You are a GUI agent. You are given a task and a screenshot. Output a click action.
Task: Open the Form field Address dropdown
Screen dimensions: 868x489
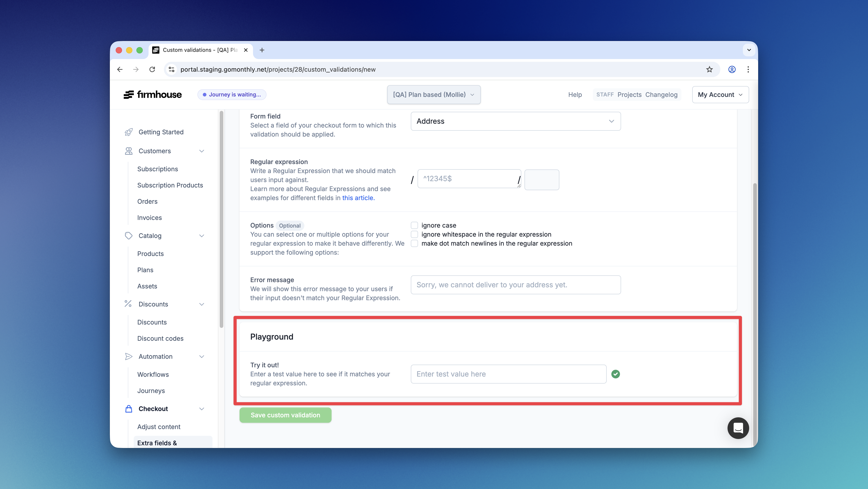coord(515,121)
